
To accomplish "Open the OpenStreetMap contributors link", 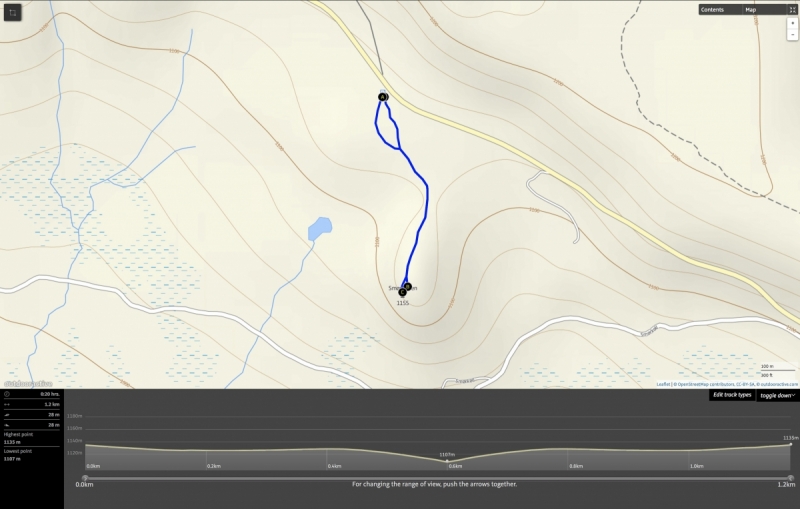I will click(x=706, y=385).
